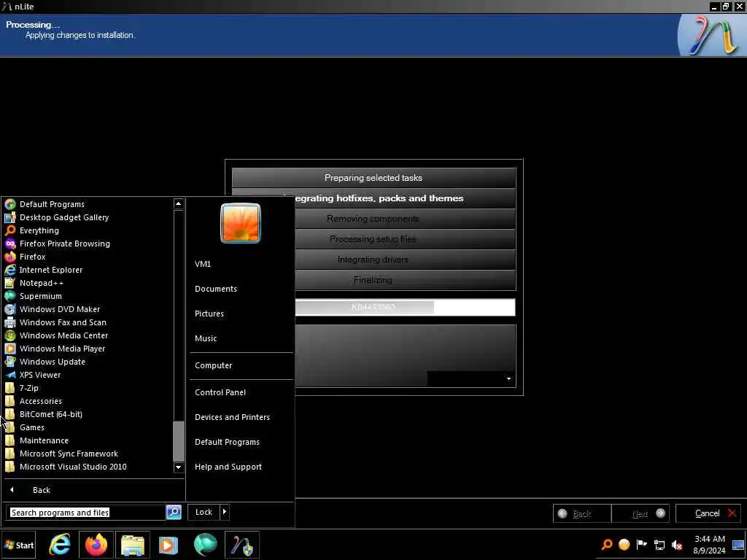The image size is (747, 560).
Task: Open Supermium from the taskbar
Action: (x=205, y=545)
